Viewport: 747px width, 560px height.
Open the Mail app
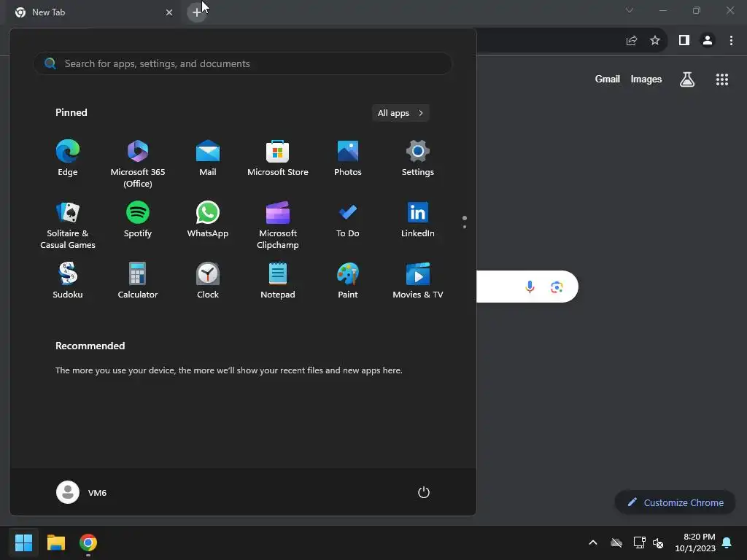click(x=208, y=158)
